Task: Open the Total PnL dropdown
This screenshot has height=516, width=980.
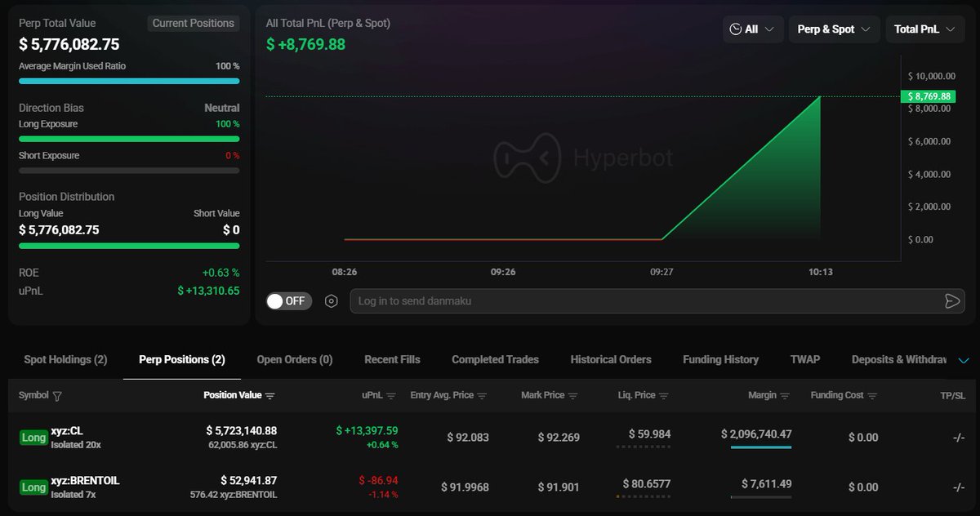Action: tap(924, 29)
